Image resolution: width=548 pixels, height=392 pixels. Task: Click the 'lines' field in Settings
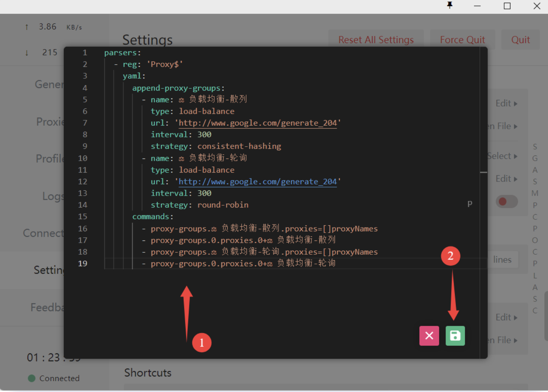pos(503,260)
